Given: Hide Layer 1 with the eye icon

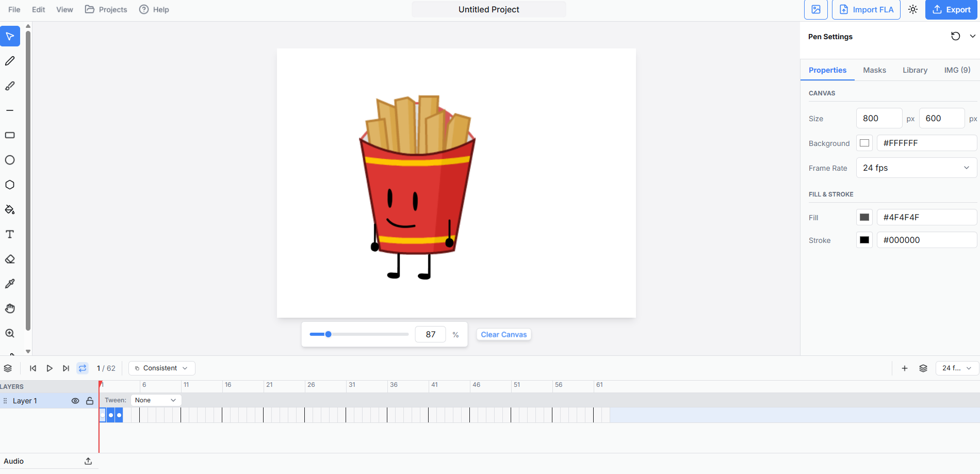Looking at the screenshot, I should click(75, 401).
